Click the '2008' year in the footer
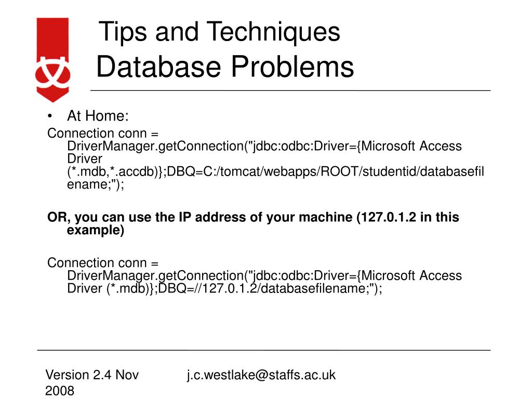 click(x=60, y=391)
